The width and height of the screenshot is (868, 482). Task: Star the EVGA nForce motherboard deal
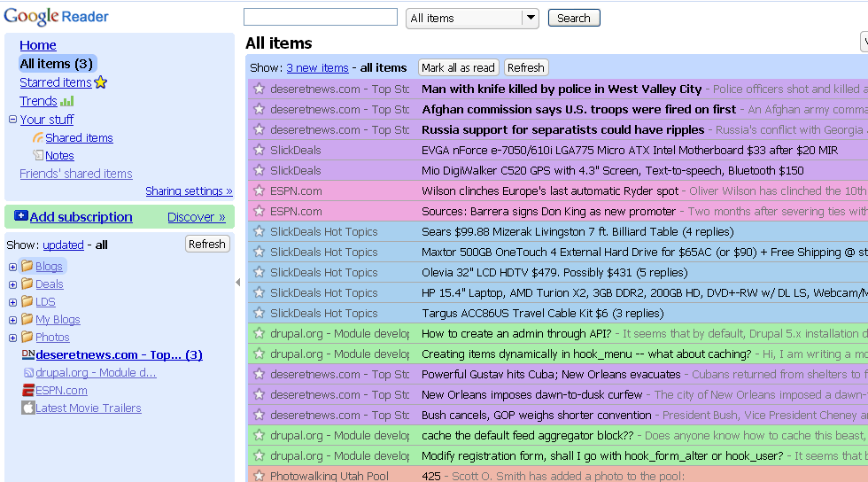point(259,150)
